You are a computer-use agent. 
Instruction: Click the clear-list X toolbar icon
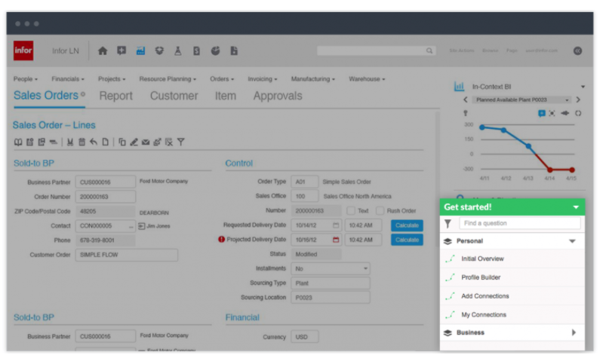click(169, 142)
